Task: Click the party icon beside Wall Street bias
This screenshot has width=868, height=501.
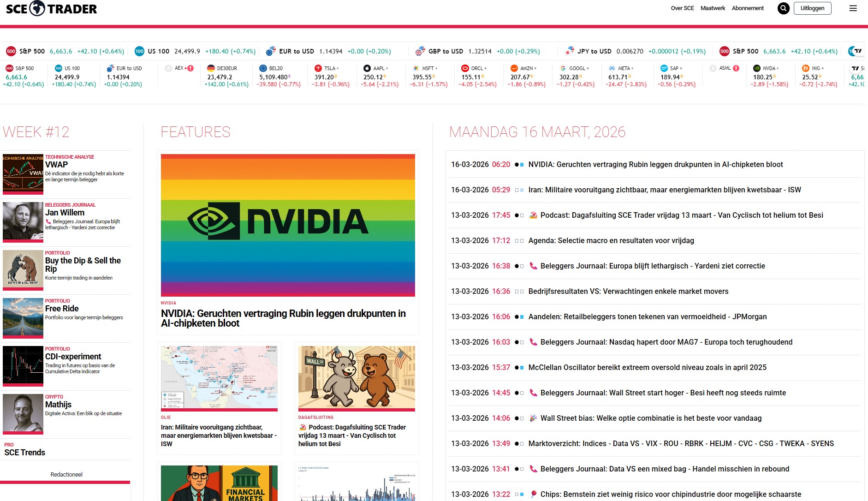Action: pos(533,418)
